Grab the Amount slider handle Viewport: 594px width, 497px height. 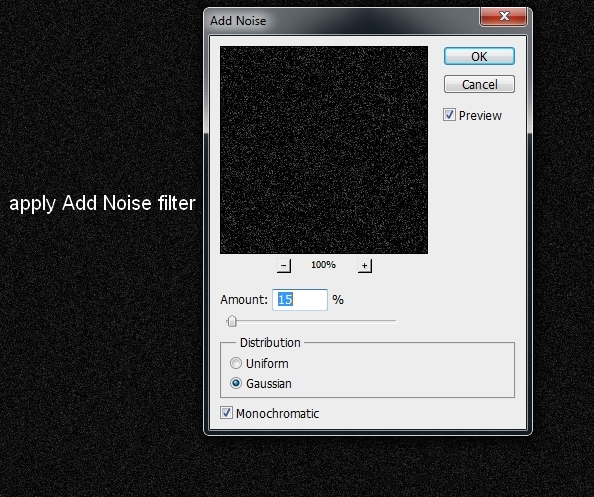tap(232, 321)
